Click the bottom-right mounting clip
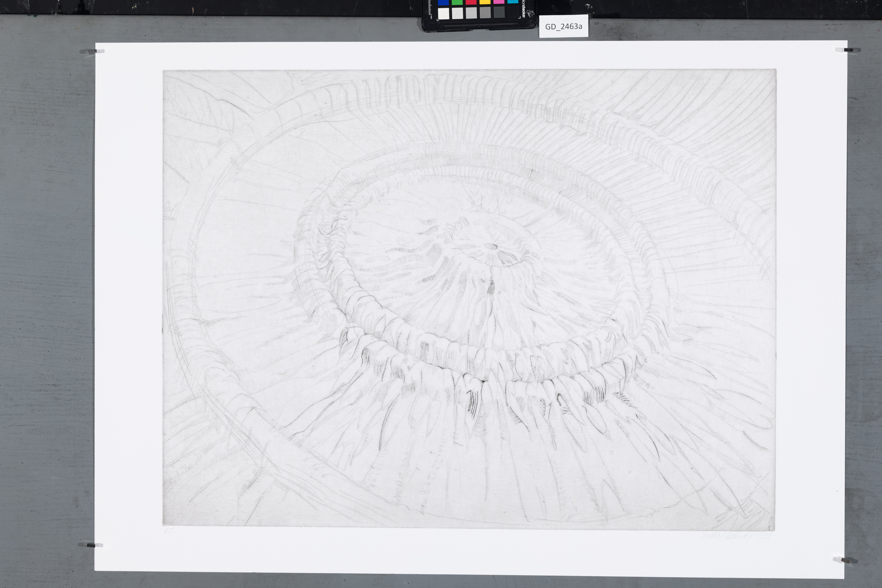This screenshot has width=882, height=588. point(845,560)
